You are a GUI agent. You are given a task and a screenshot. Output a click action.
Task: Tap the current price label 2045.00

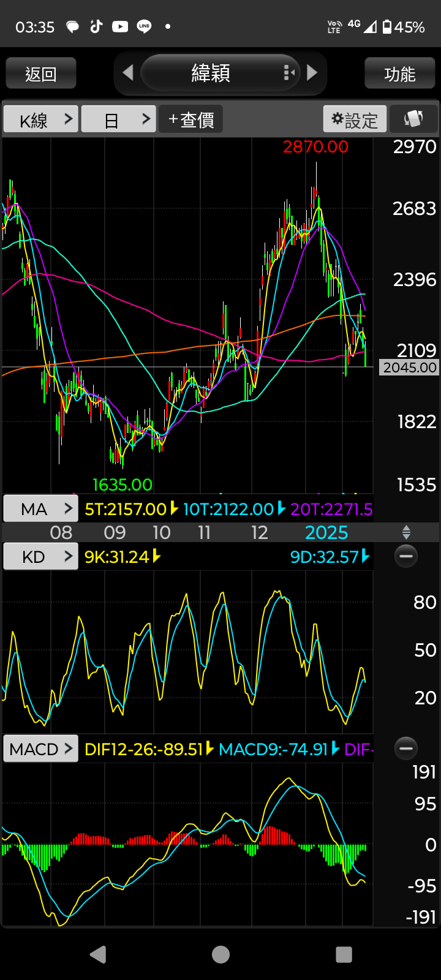point(410,367)
